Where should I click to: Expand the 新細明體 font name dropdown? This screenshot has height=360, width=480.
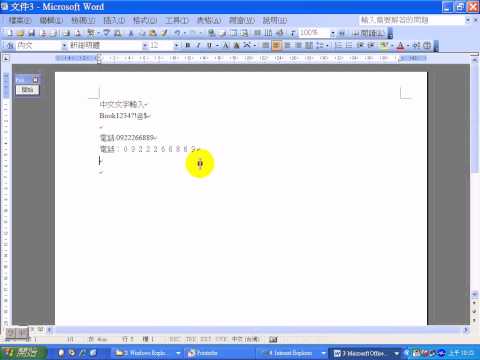pyautogui.click(x=145, y=45)
